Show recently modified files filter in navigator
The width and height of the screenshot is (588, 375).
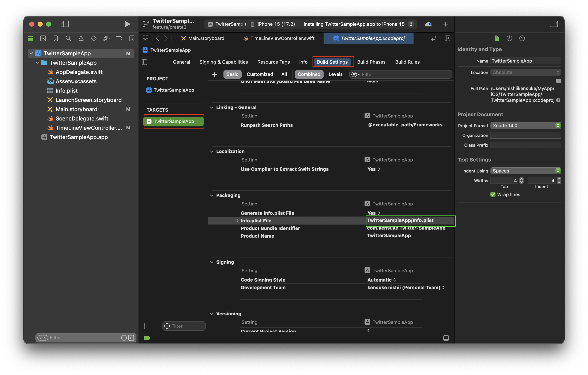(x=124, y=338)
